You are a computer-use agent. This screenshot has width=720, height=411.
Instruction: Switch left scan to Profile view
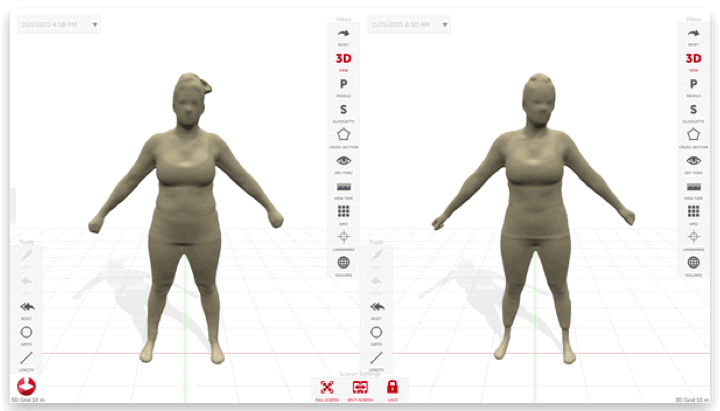343,84
